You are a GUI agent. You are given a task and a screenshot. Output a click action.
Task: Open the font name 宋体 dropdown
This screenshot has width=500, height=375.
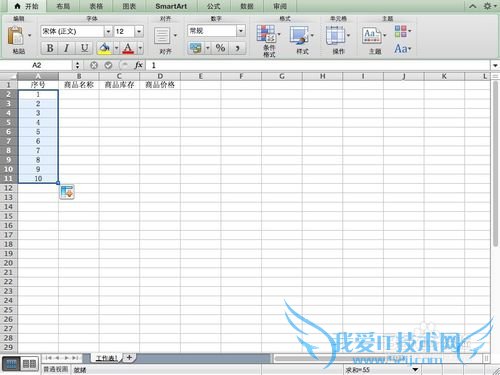coord(108,32)
